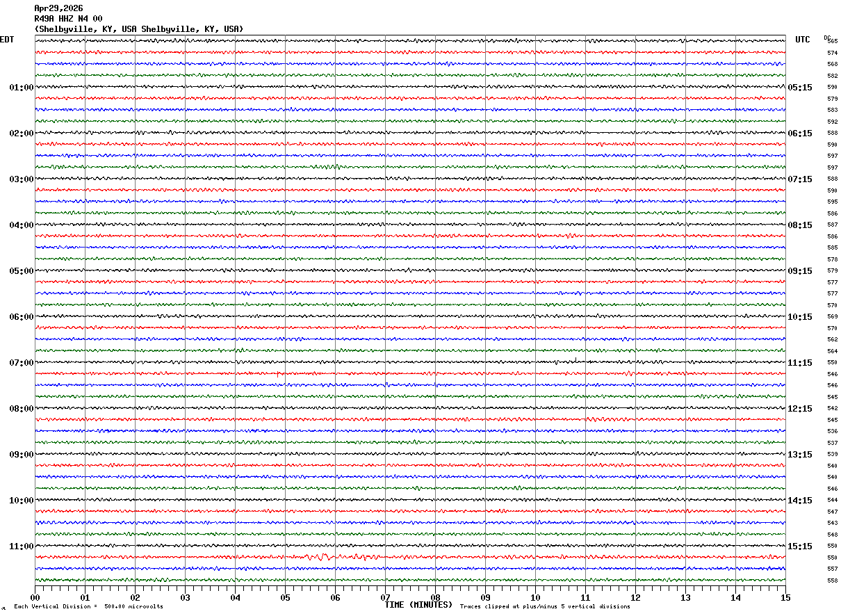Select the 01:00 EDT row label

tap(22, 88)
